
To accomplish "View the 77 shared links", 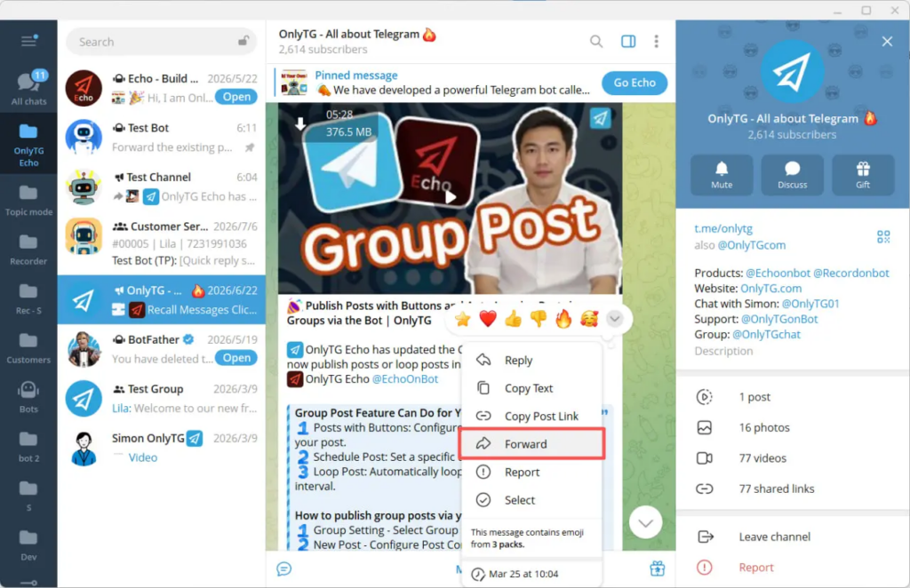I will pyautogui.click(x=793, y=489).
